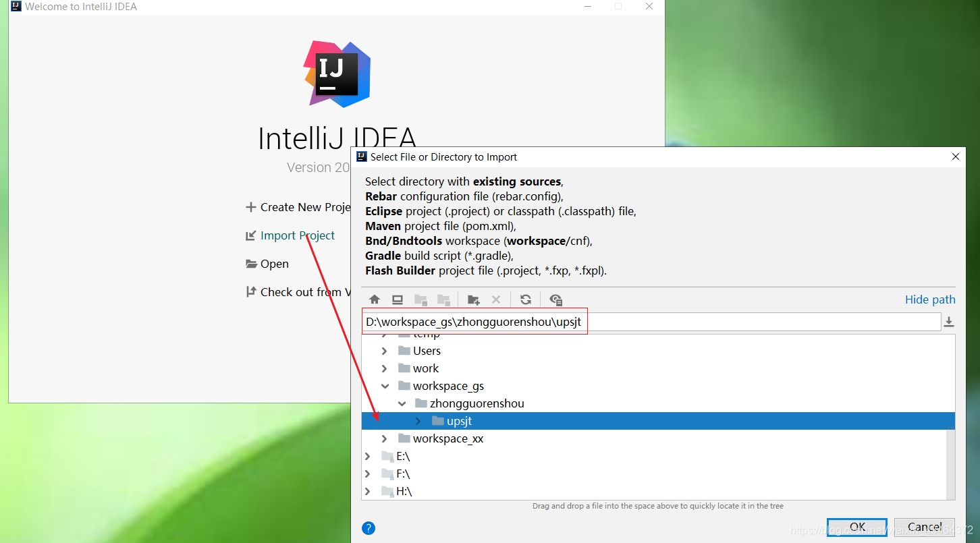Expand the H:\ drive node
The image size is (980, 543).
click(x=368, y=491)
